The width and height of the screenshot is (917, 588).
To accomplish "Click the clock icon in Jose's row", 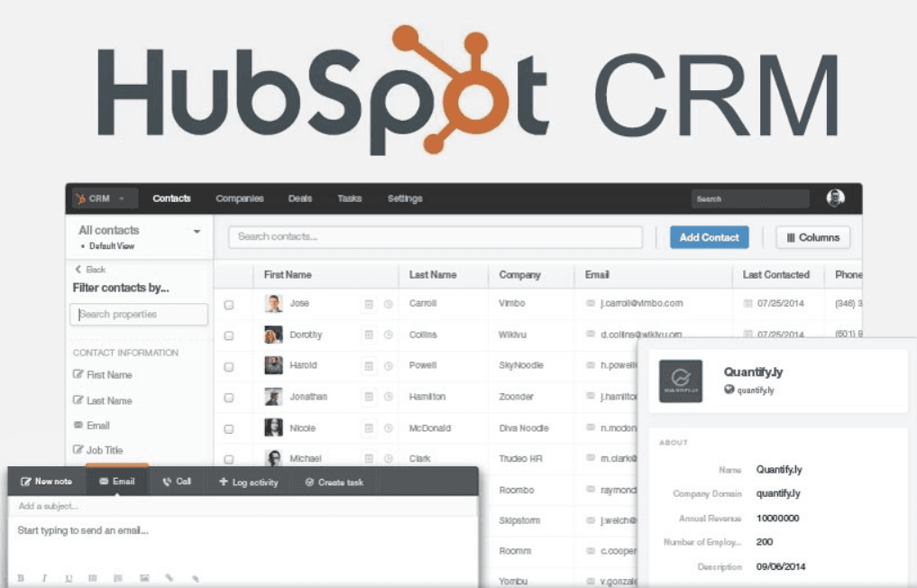I will (x=389, y=305).
